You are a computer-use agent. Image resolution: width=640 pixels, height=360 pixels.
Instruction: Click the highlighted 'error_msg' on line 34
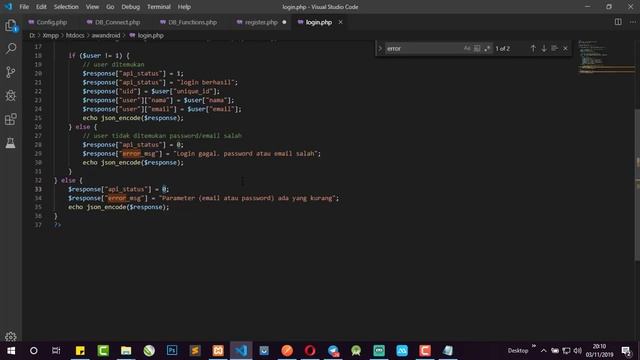point(124,198)
